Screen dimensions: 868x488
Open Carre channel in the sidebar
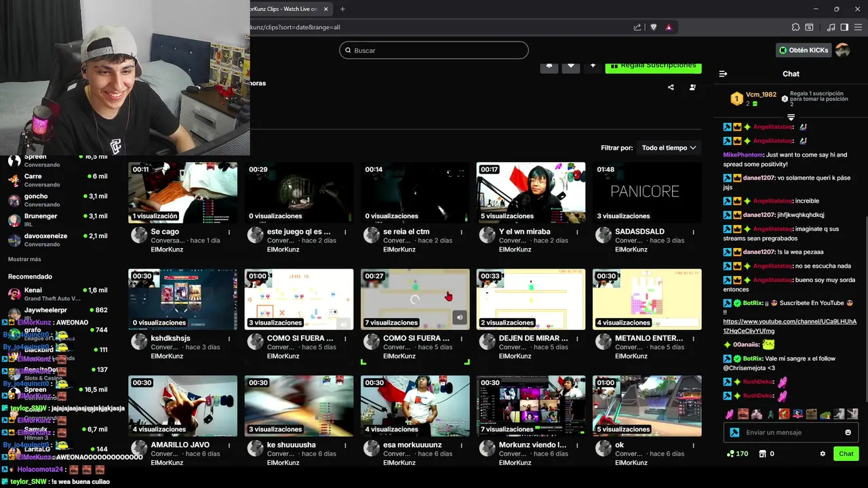point(58,180)
